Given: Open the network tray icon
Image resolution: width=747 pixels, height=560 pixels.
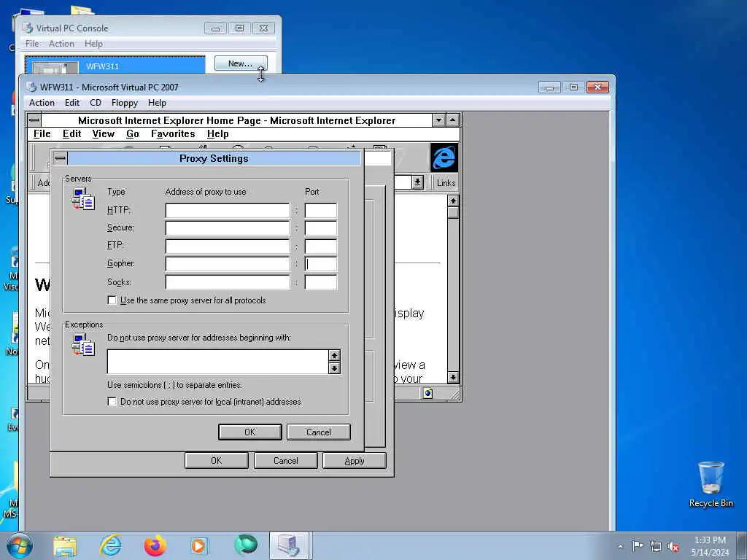Looking at the screenshot, I should click(656, 546).
